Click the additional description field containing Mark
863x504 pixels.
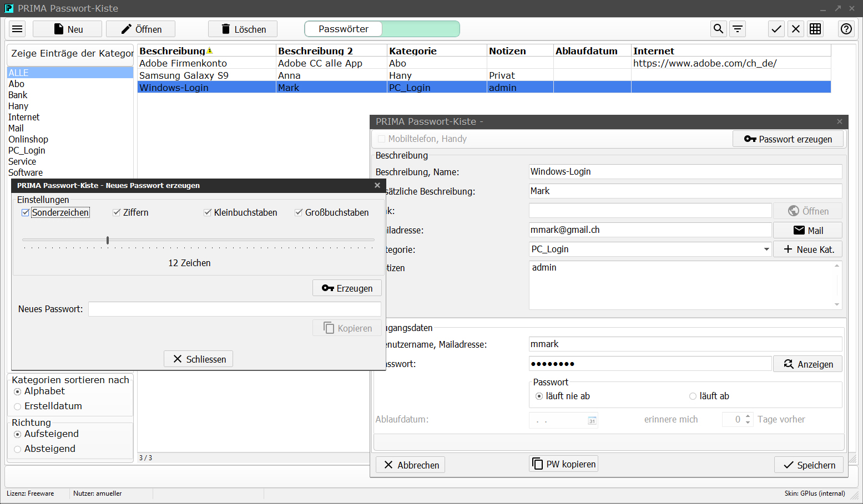685,191
